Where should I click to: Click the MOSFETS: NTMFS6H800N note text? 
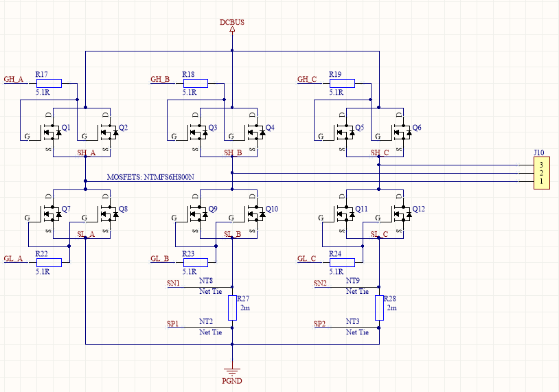click(150, 177)
